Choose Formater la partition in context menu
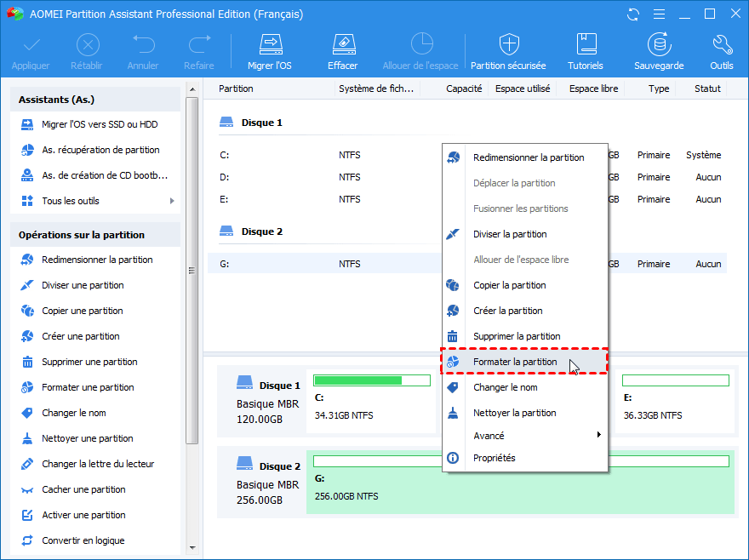 (524, 362)
